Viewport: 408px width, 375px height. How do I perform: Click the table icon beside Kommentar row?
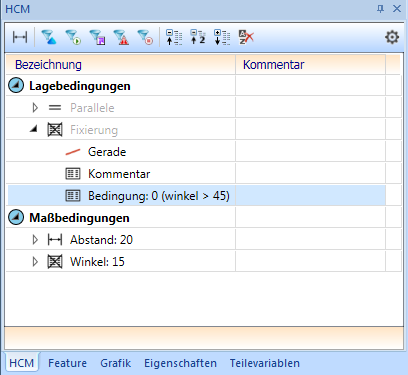click(73, 174)
